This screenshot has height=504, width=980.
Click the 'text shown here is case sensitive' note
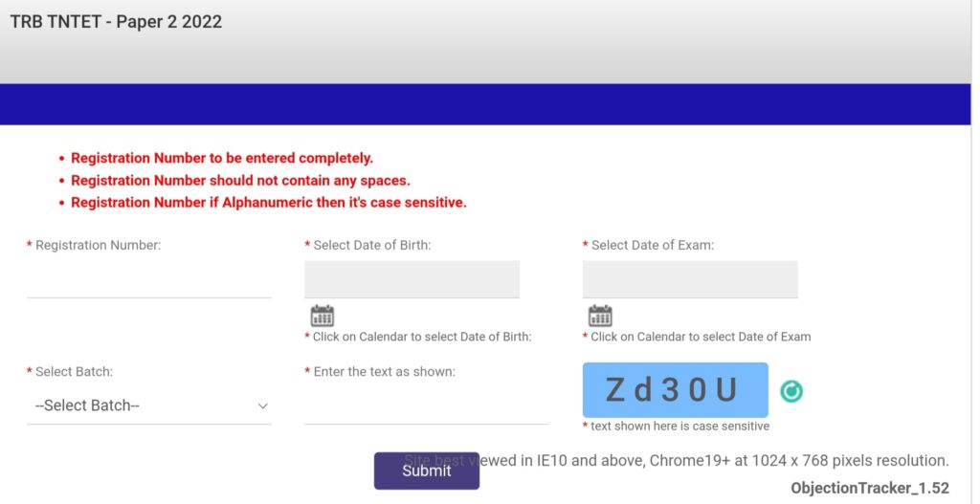(x=680, y=426)
